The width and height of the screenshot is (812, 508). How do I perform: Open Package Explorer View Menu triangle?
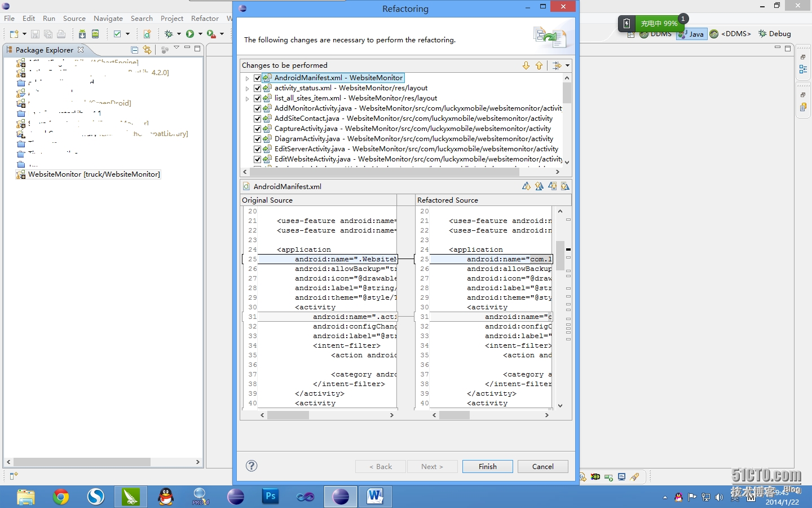tap(176, 49)
